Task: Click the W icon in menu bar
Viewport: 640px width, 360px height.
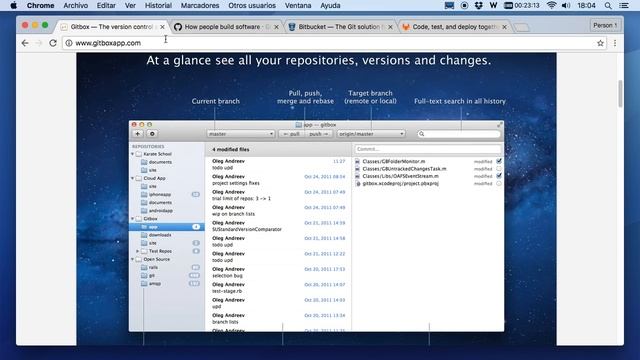Action: click(x=493, y=5)
